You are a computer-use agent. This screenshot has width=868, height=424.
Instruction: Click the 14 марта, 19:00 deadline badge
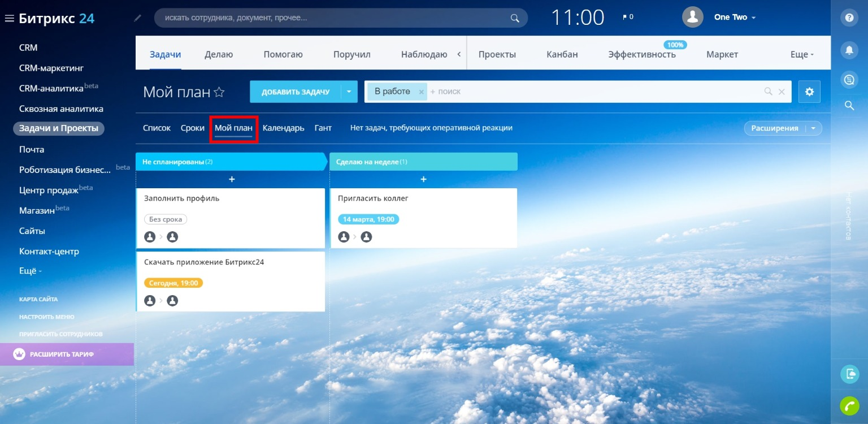[x=368, y=219]
